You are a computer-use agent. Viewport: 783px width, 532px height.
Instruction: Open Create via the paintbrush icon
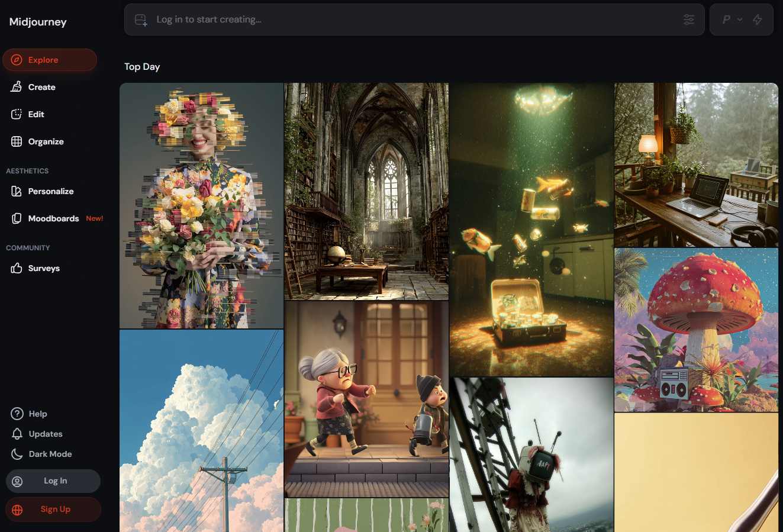17,87
